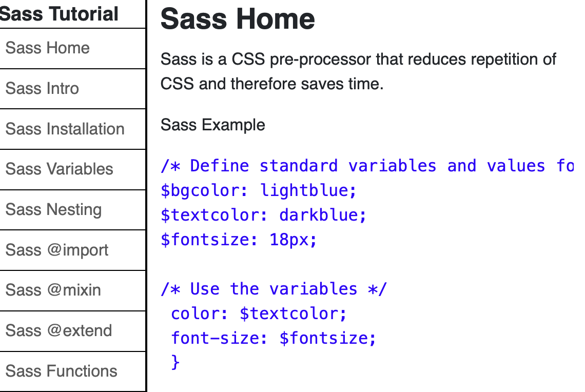Open the Sass Home sidebar link

[48, 48]
